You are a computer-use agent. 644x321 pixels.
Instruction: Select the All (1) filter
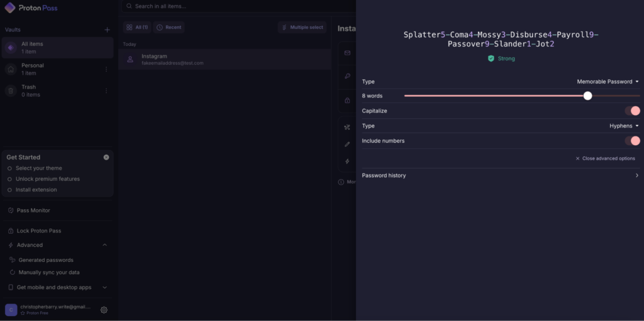[x=137, y=28]
